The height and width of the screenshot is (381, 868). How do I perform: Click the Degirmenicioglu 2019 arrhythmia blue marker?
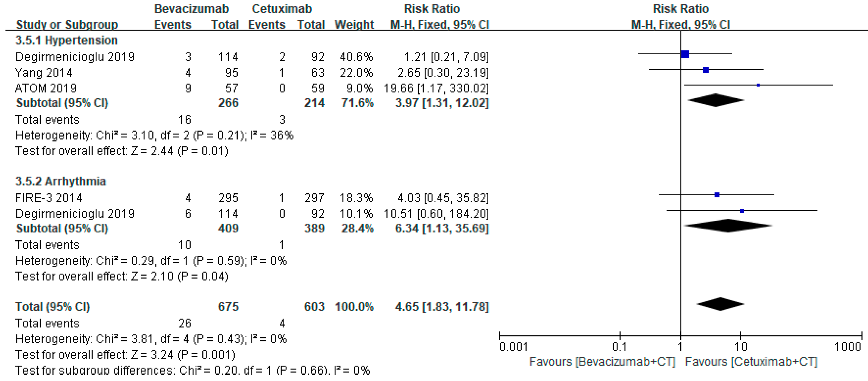[742, 211]
